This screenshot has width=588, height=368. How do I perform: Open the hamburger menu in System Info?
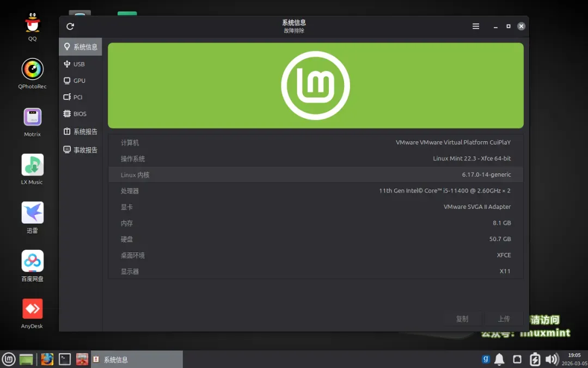click(476, 26)
